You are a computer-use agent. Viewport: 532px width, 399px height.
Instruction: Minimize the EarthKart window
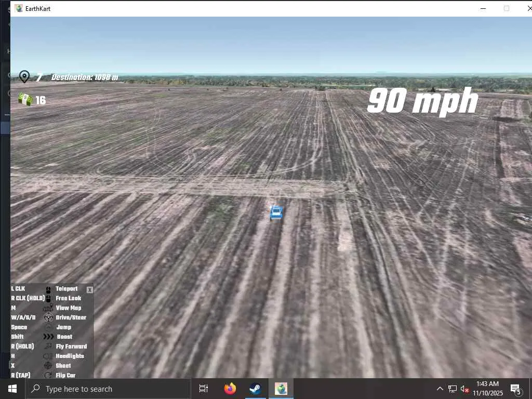(483, 8)
